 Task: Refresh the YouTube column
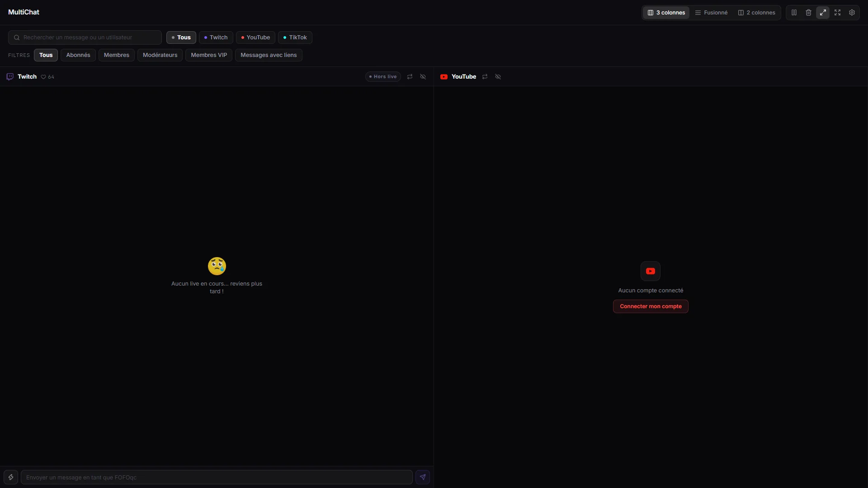click(485, 77)
